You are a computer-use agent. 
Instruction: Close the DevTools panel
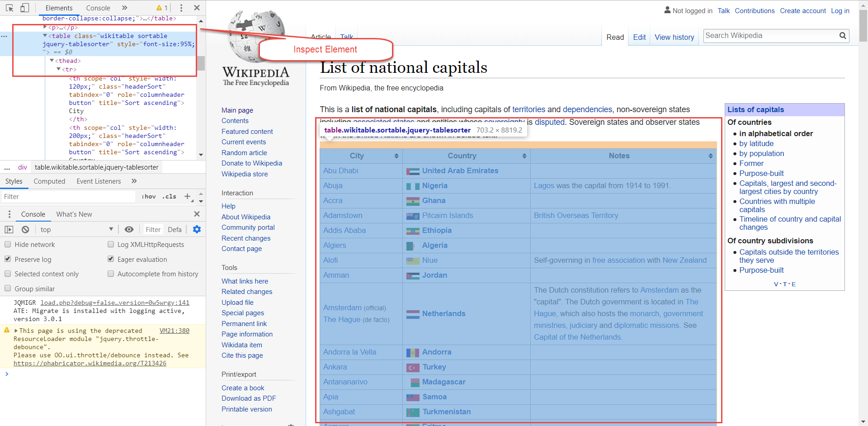point(197,8)
